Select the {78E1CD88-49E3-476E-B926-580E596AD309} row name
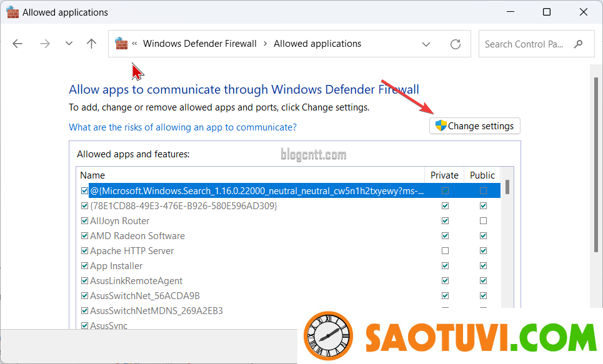The width and height of the screenshot is (603, 364). 184,206
